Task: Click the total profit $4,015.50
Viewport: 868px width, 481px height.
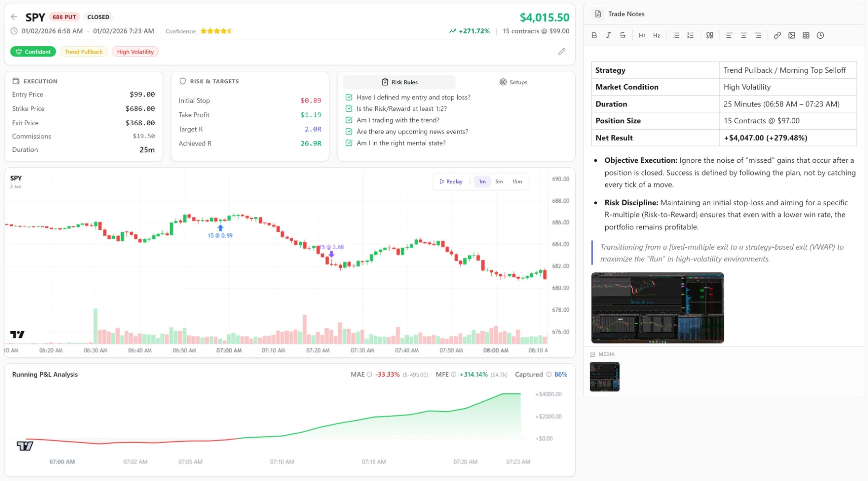Action: coord(544,17)
